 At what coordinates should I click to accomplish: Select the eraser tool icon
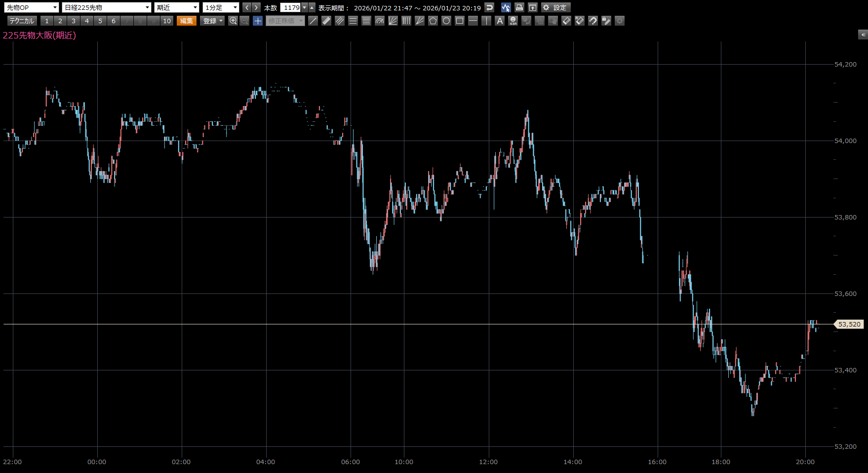point(566,21)
